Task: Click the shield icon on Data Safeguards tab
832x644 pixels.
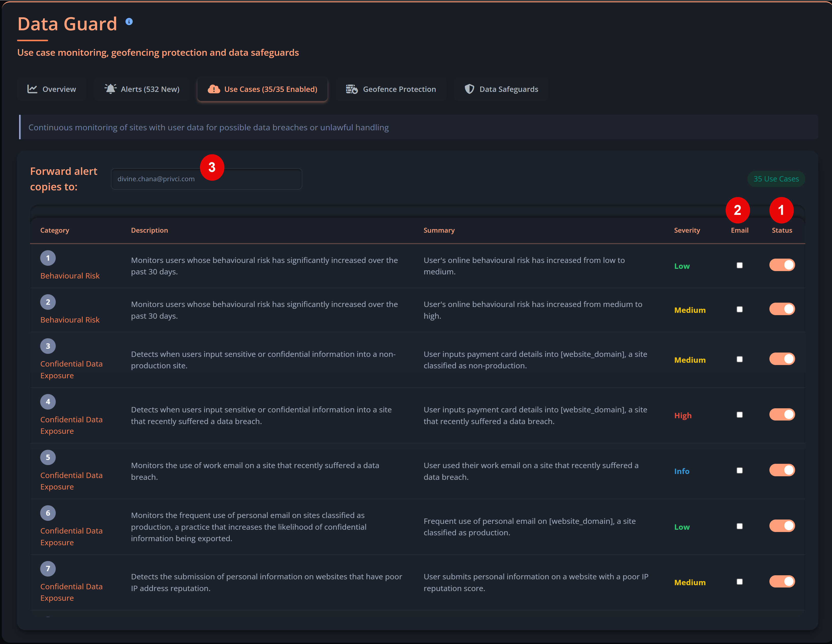Action: pos(469,89)
